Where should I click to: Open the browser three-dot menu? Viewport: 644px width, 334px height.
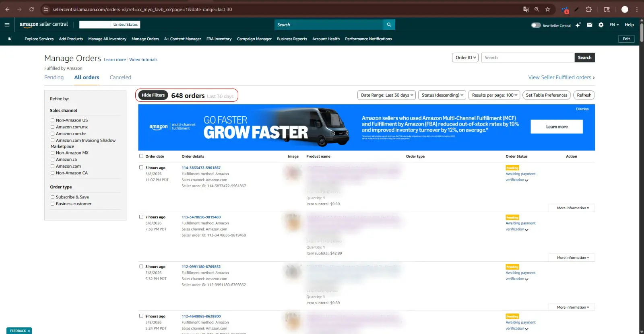click(x=637, y=9)
